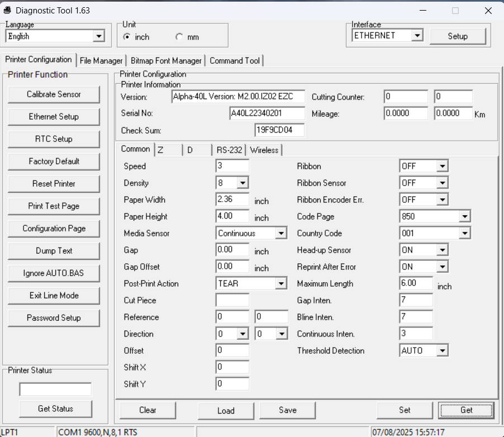Screen dimensions: 504x437
Task: Minimize the Diagnostic Tool window
Action: click(424, 11)
